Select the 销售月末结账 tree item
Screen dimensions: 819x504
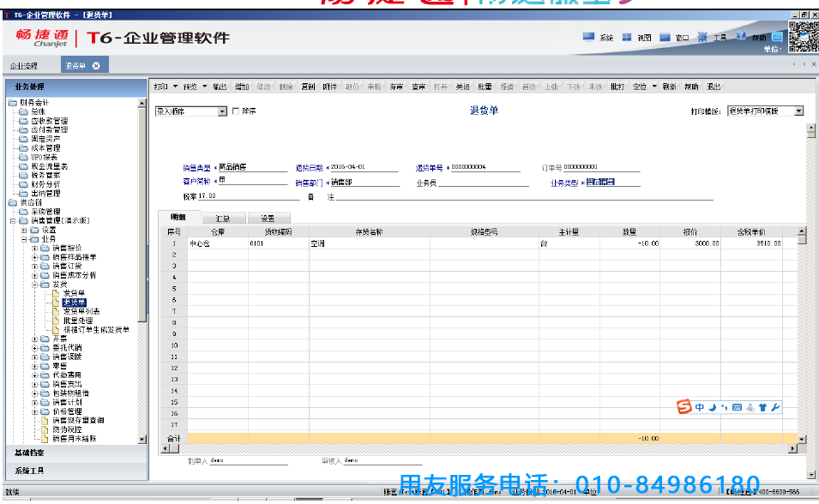[74, 439]
